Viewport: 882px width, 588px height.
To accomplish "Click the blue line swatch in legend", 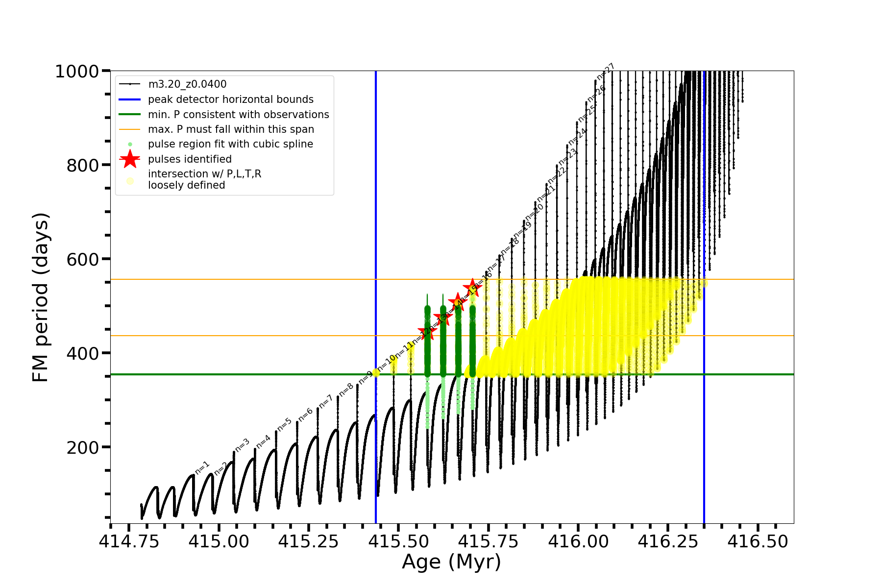I will click(x=130, y=99).
